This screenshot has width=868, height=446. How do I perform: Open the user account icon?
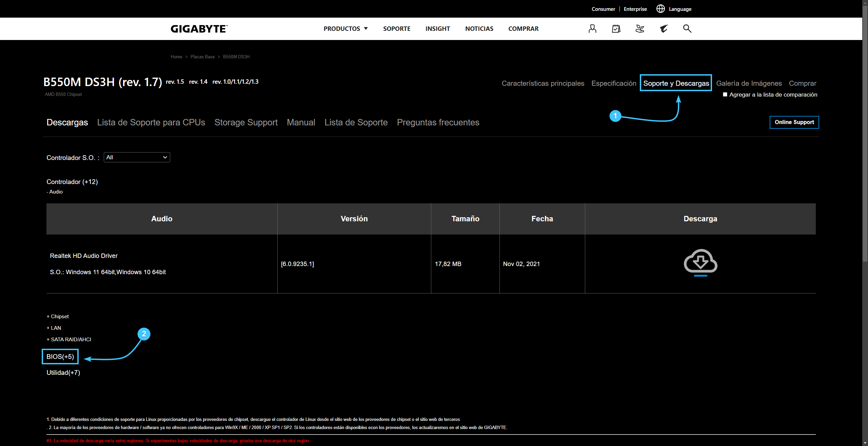click(x=592, y=29)
